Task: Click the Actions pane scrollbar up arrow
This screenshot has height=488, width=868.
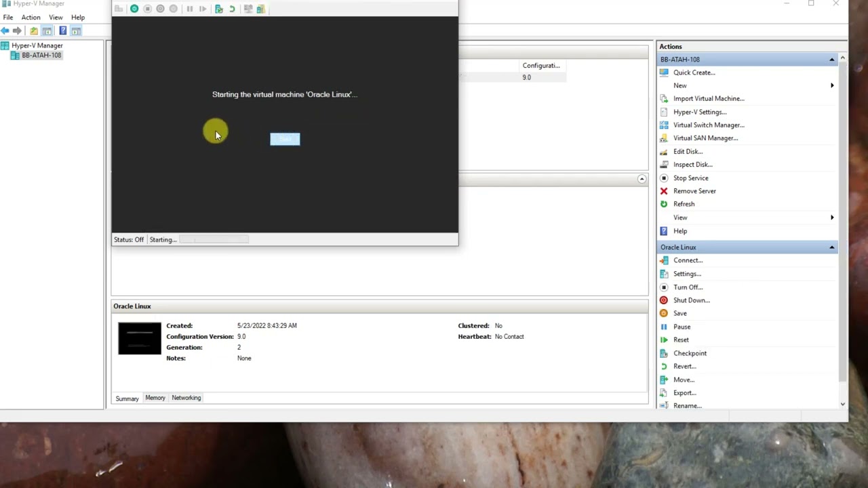Action: point(843,58)
